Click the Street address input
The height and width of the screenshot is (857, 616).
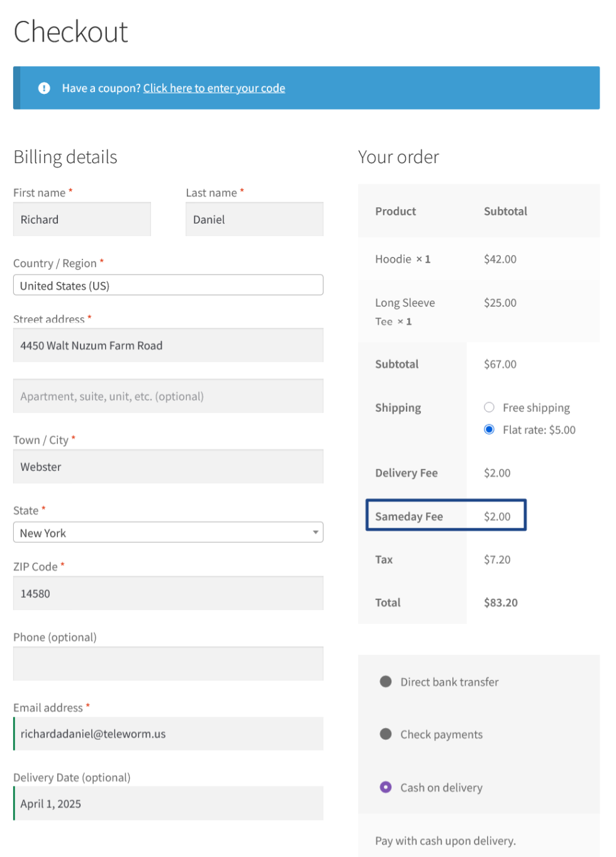[x=168, y=346]
